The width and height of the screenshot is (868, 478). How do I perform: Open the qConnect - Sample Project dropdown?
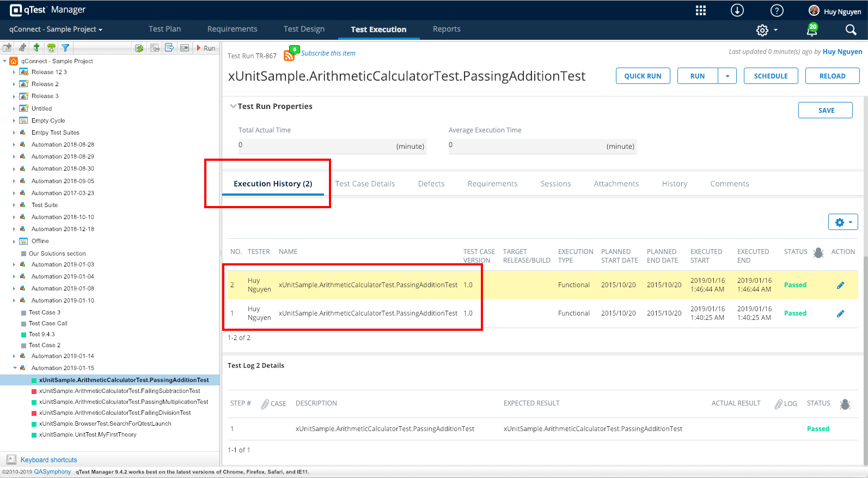(x=56, y=29)
